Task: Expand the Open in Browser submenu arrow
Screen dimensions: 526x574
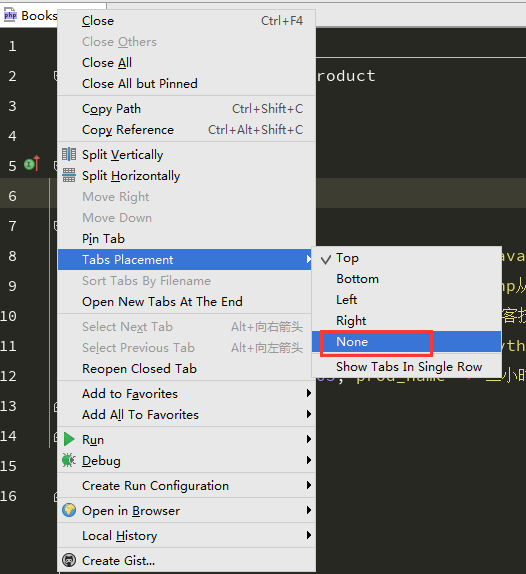Action: click(309, 510)
